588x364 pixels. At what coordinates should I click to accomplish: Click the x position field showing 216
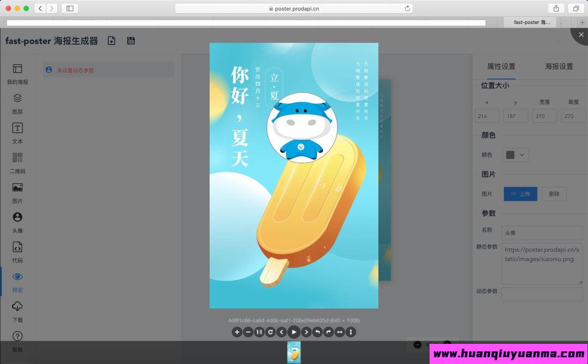tap(487, 116)
